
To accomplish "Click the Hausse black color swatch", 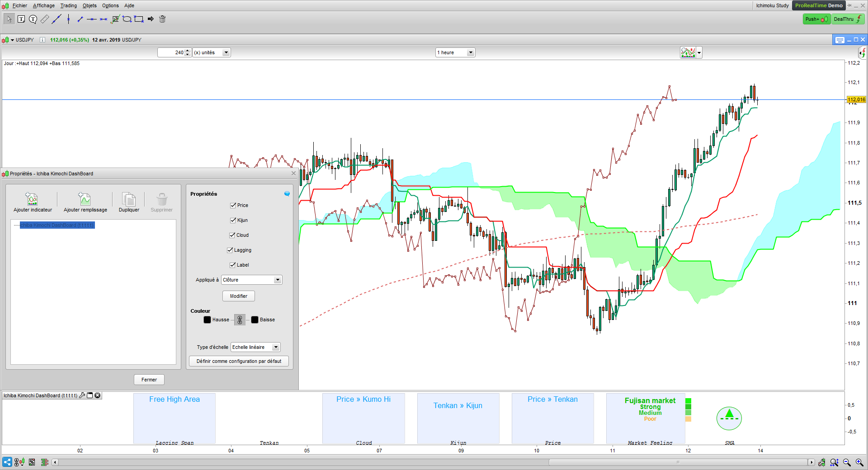I will (x=208, y=320).
